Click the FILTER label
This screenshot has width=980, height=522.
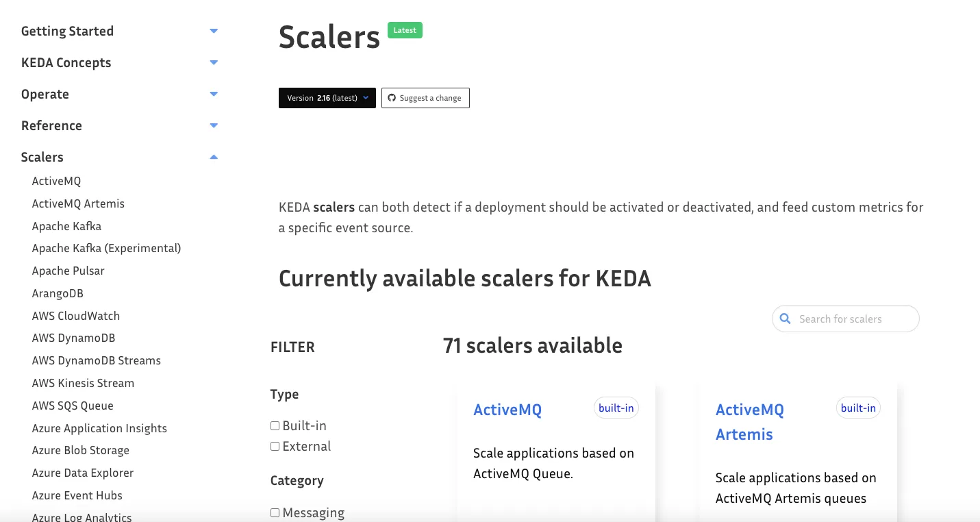point(292,347)
